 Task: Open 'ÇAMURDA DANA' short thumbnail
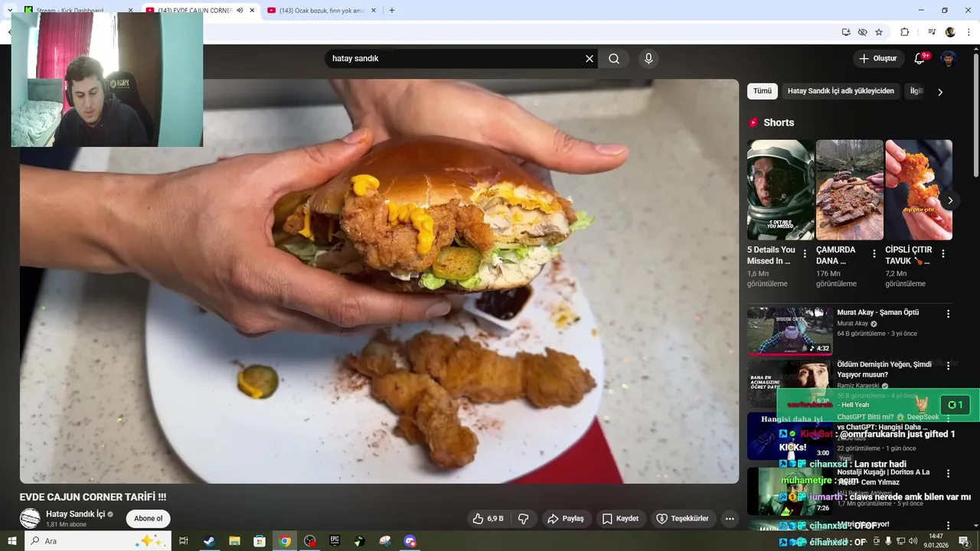[850, 190]
